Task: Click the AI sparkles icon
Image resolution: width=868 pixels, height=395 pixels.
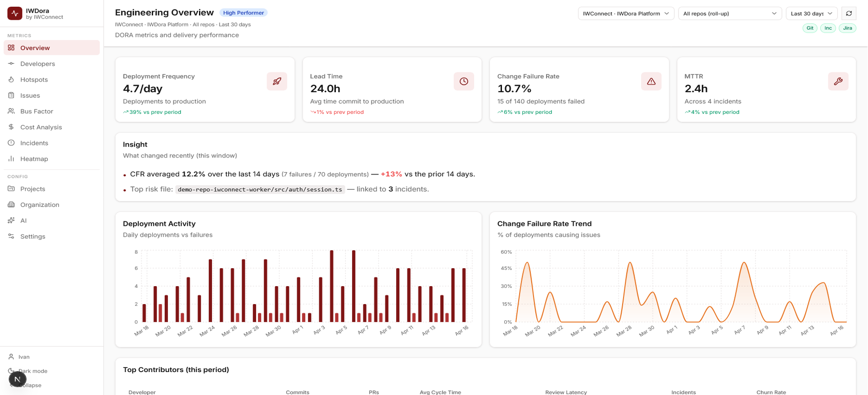Action: pos(11,220)
